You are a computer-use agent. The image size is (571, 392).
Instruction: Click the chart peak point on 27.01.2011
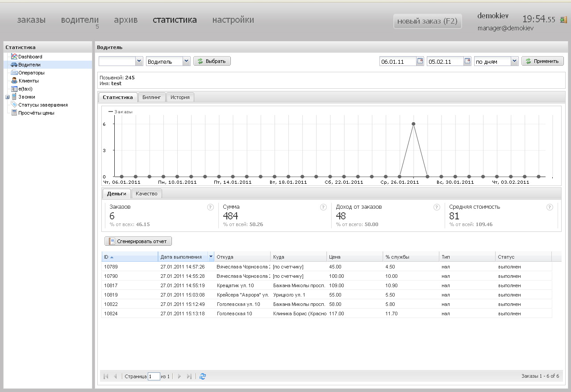413,124
